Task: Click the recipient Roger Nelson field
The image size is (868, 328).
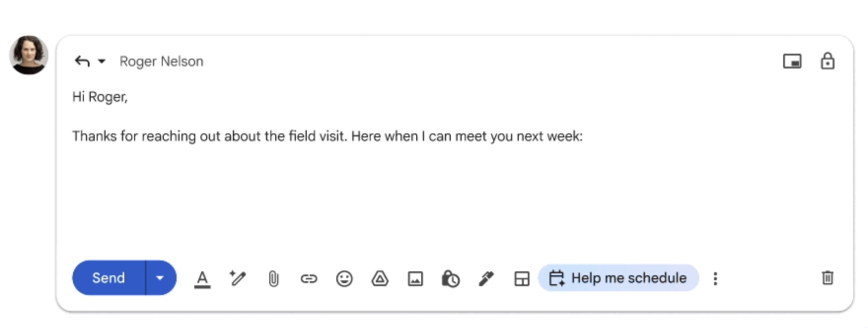Action: tap(161, 62)
